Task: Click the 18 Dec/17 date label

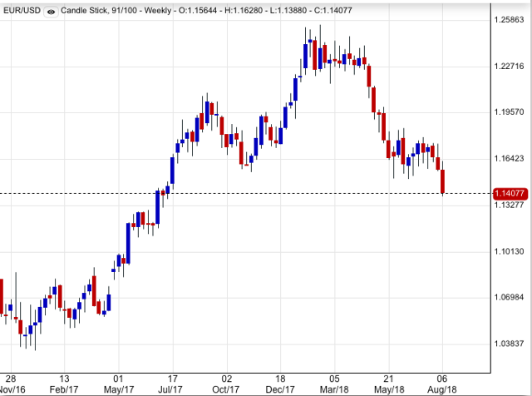Action: coord(280,384)
